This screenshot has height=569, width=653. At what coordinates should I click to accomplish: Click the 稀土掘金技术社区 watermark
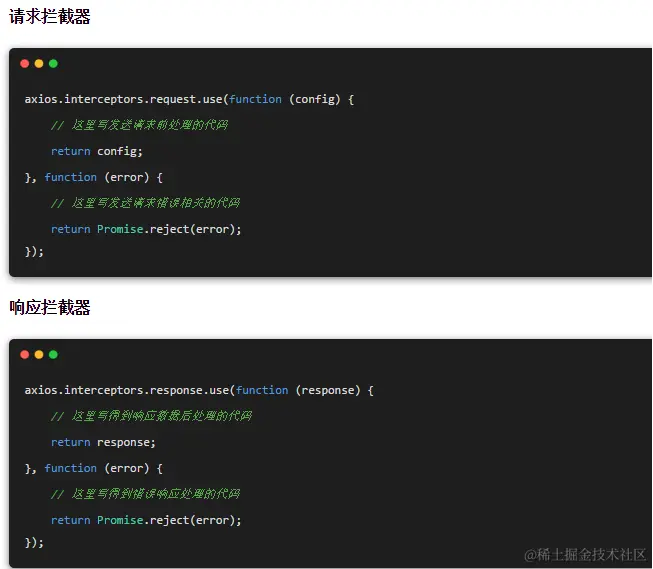point(586,554)
